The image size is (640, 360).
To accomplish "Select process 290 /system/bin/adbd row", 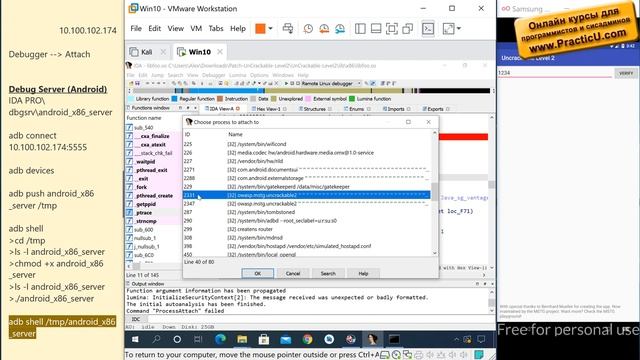I will pyautogui.click(x=307, y=221).
